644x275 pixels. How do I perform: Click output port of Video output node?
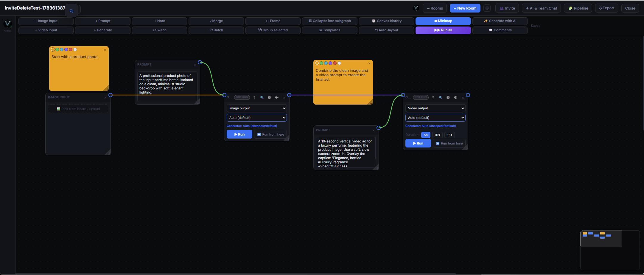coord(468,95)
